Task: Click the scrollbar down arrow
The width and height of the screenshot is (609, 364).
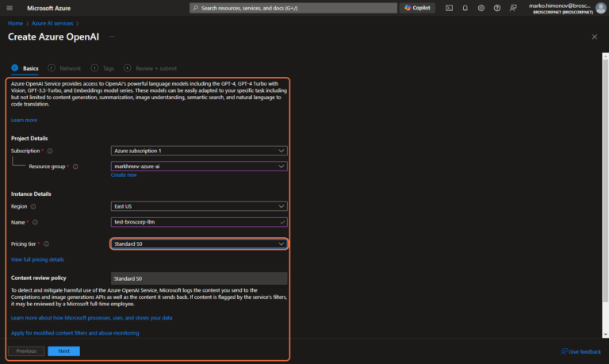Action: (x=605, y=335)
